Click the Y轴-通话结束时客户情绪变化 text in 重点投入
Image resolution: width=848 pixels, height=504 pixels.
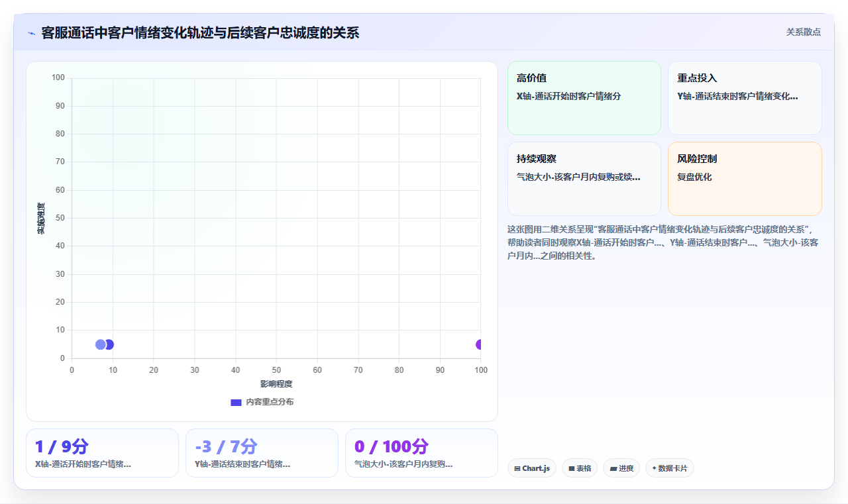737,96
